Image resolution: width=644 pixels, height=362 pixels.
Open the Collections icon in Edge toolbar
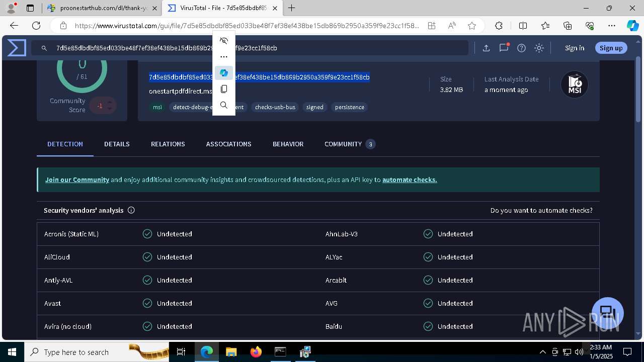568,26
